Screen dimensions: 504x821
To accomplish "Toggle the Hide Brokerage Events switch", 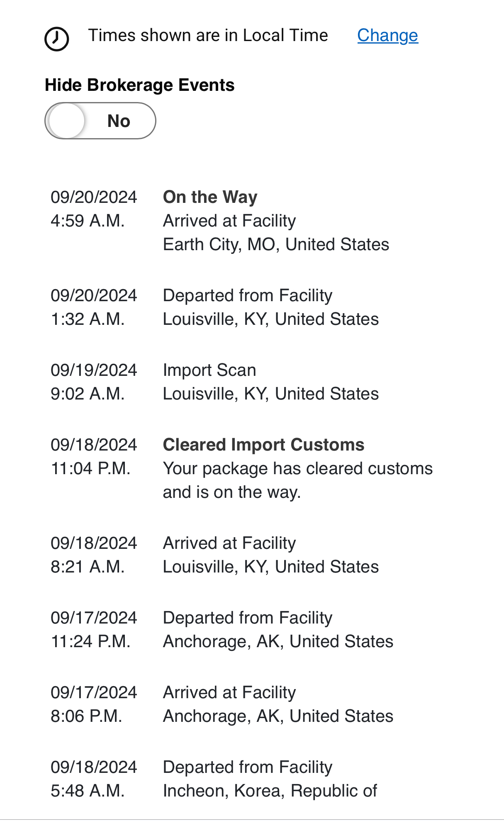I will pyautogui.click(x=100, y=121).
